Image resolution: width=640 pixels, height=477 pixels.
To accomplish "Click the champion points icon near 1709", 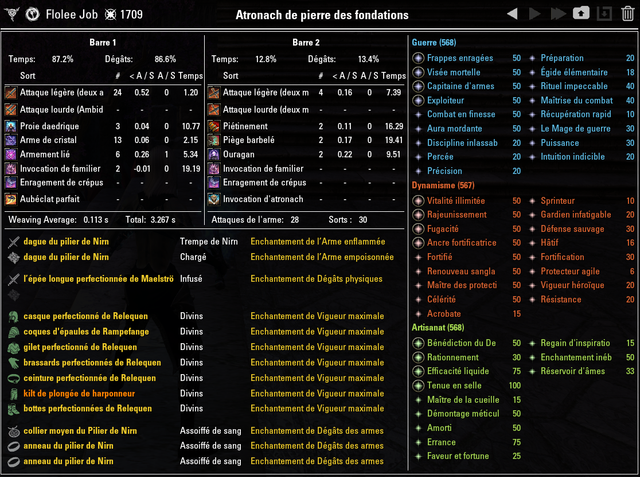I will coord(110,15).
